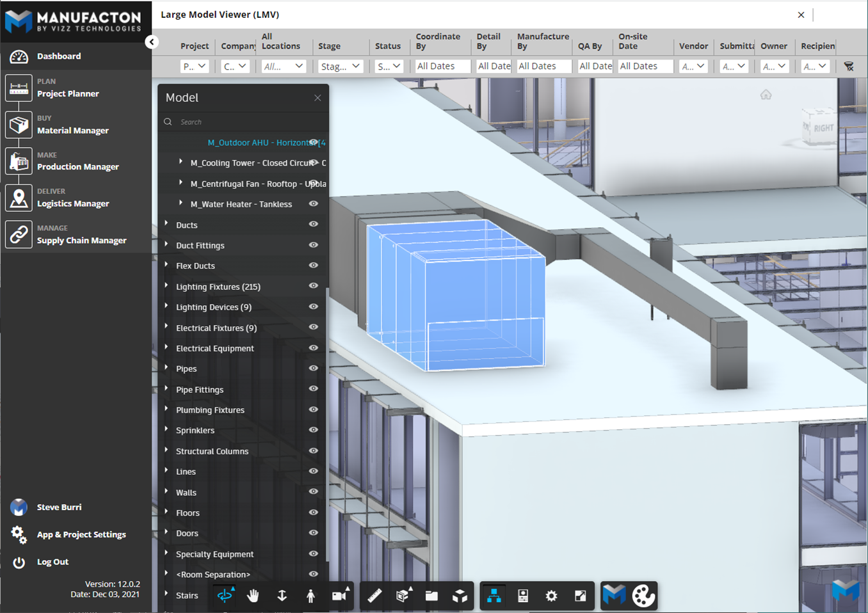Open the viewer Settings gear
The width and height of the screenshot is (868, 613).
[551, 596]
